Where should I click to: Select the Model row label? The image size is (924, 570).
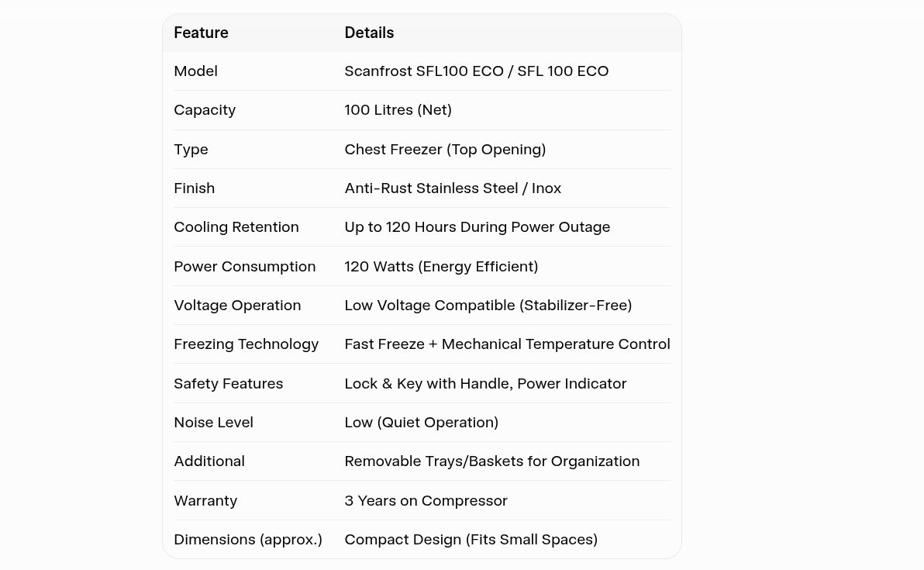tap(195, 71)
